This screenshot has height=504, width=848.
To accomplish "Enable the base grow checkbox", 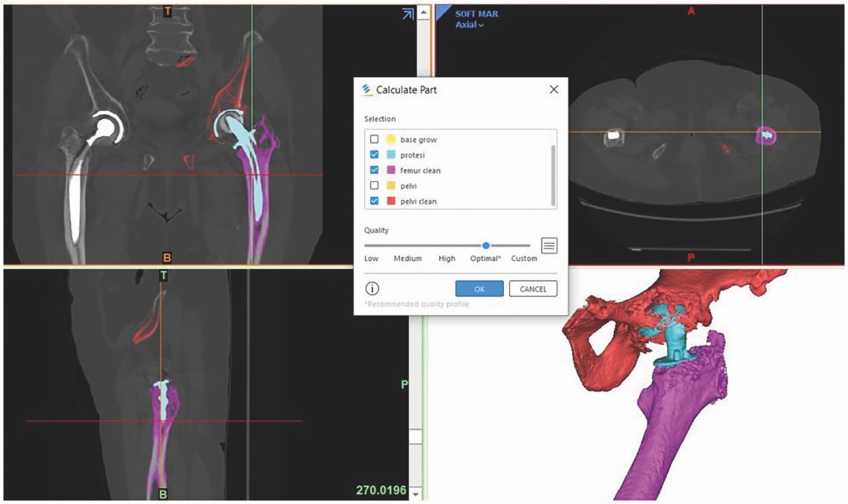I will coord(374,140).
